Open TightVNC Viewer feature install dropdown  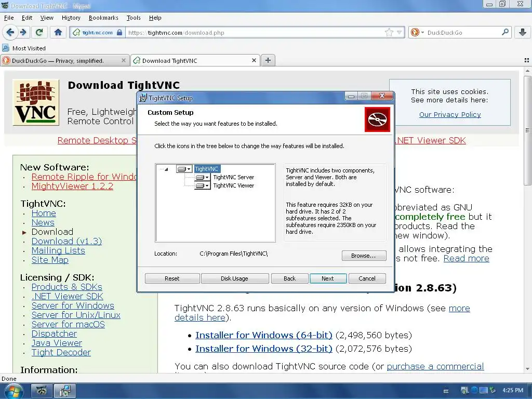[203, 185]
